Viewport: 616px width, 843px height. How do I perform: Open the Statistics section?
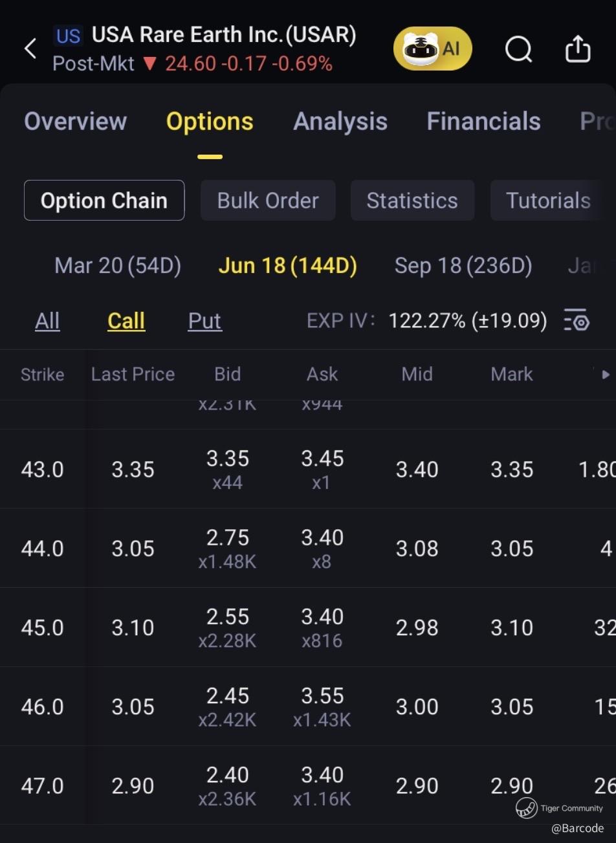pyautogui.click(x=412, y=201)
